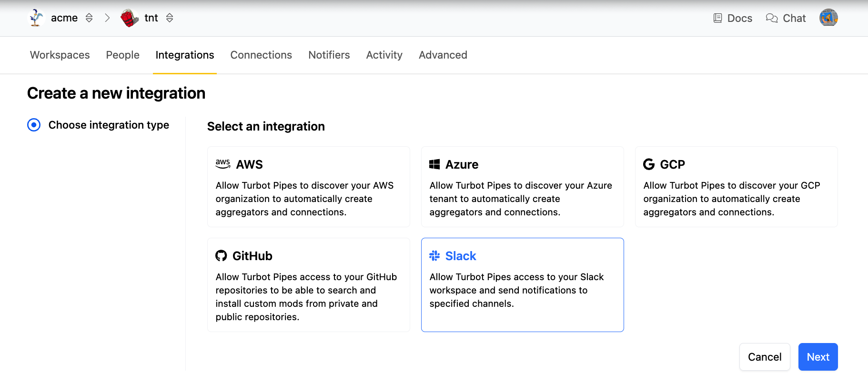This screenshot has width=868, height=384.
Task: Go to the Notifiers tab
Action: 329,55
